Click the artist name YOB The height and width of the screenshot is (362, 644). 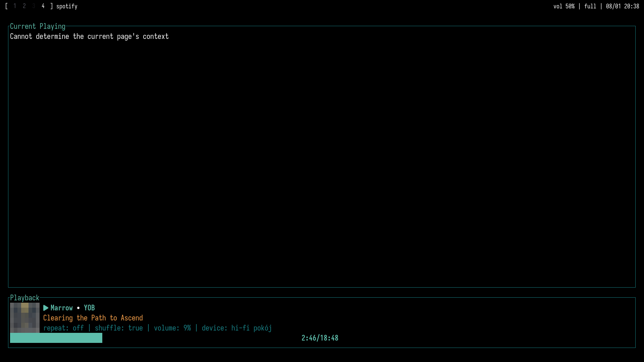pyautogui.click(x=89, y=308)
